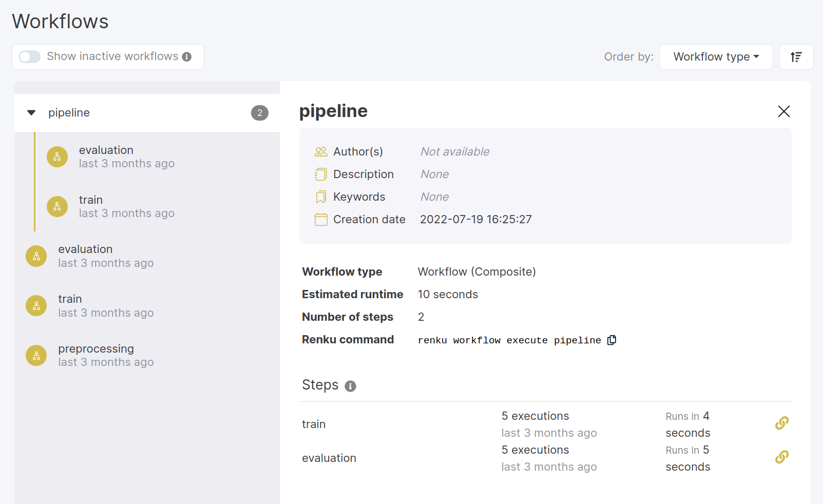Viewport: 823px width, 504px height.
Task: Click the Workflow (Composite) type value
Action: tap(477, 272)
